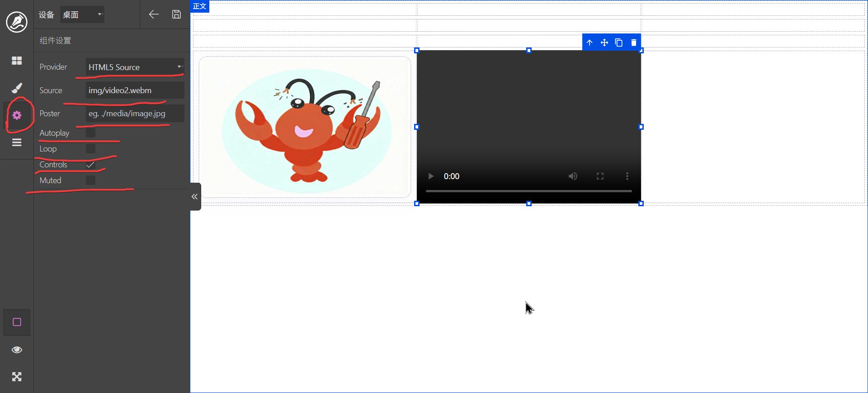Open the device dropdown showing 桌面
Viewport: 868px width, 393px height.
[x=82, y=14]
